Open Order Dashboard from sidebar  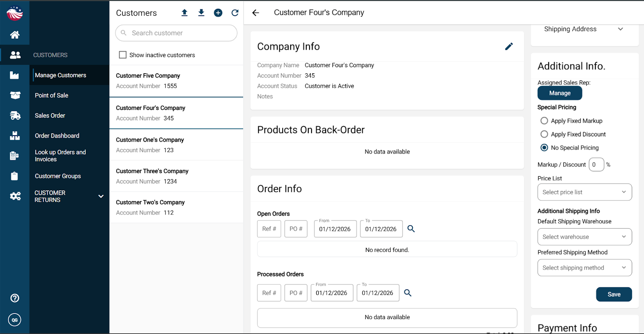coord(57,136)
